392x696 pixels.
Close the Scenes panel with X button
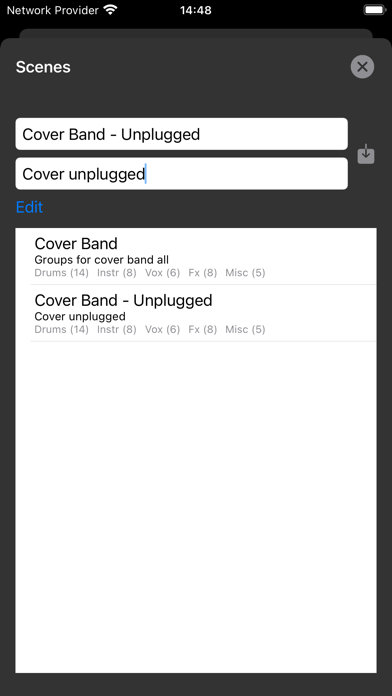click(362, 67)
